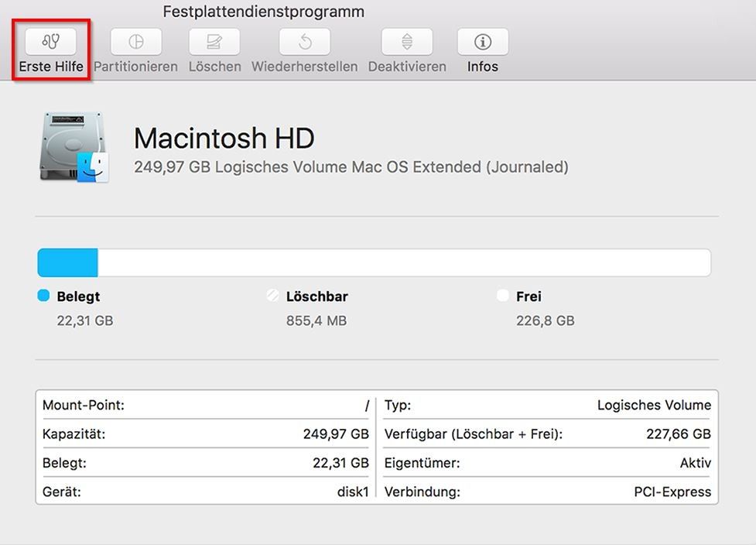Open volume details via the Infos icon
This screenshot has height=545, width=756.
point(481,41)
